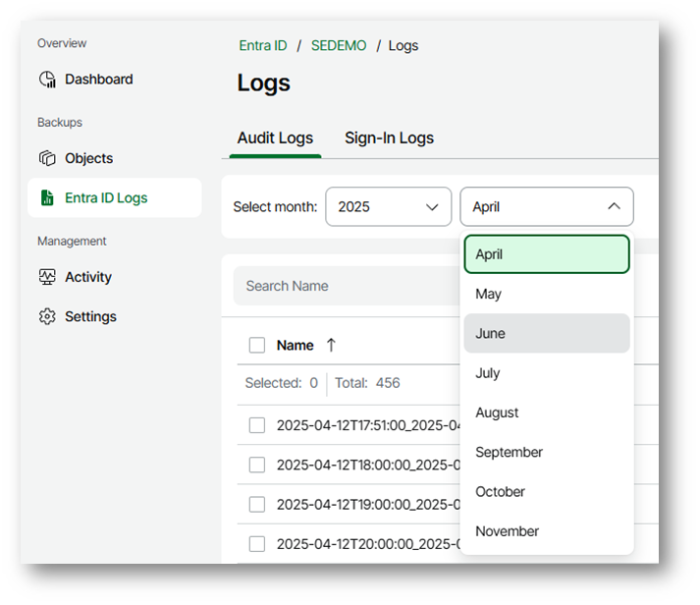Click the Entra ID Logs file icon
The height and width of the screenshot is (605, 700).
click(47, 198)
